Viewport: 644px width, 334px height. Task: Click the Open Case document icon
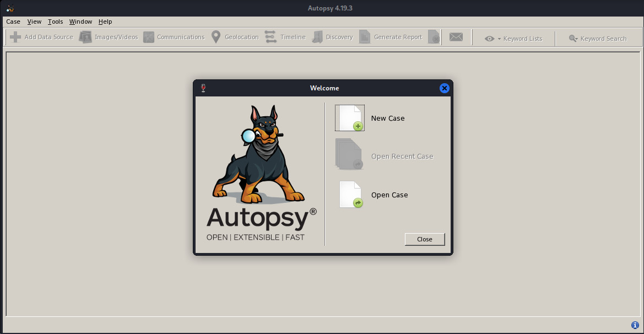pos(351,195)
